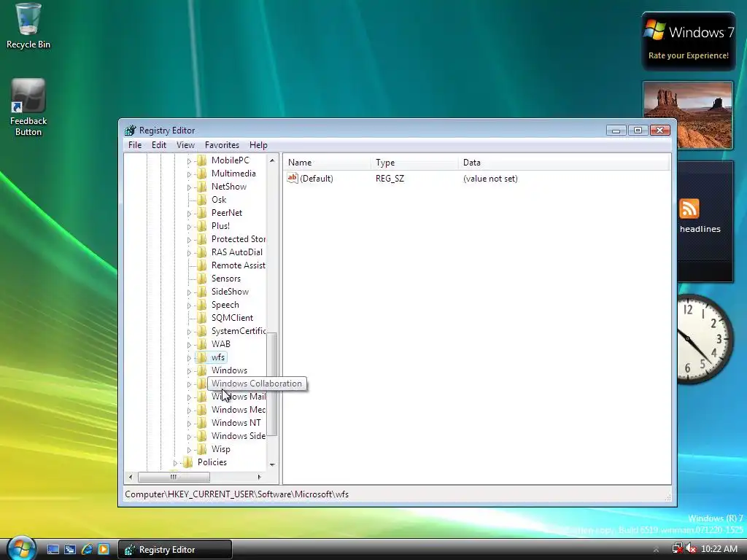This screenshot has width=747, height=560.
Task: Open the Recycle Bin desktop icon
Action: 28,26
